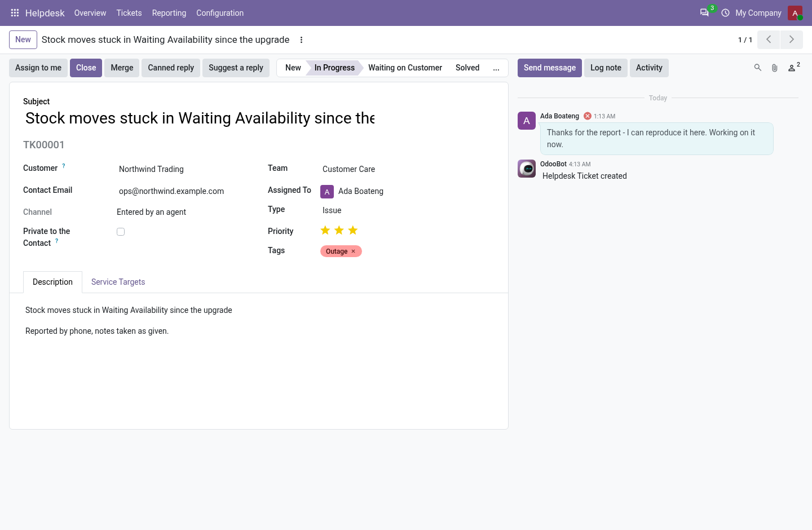This screenshot has height=530, width=812.
Task: Set priority to the second star
Action: pos(339,230)
